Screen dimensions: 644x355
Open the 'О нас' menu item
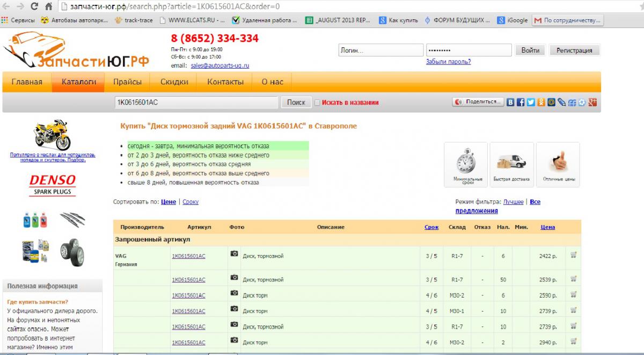(x=273, y=82)
